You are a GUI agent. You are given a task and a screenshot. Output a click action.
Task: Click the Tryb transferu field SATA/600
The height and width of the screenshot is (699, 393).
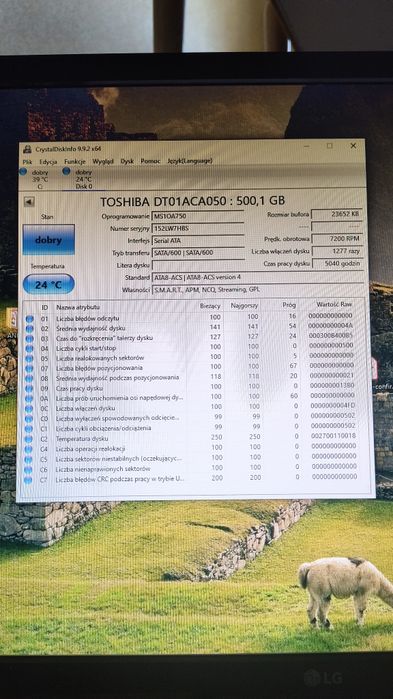tap(198, 253)
